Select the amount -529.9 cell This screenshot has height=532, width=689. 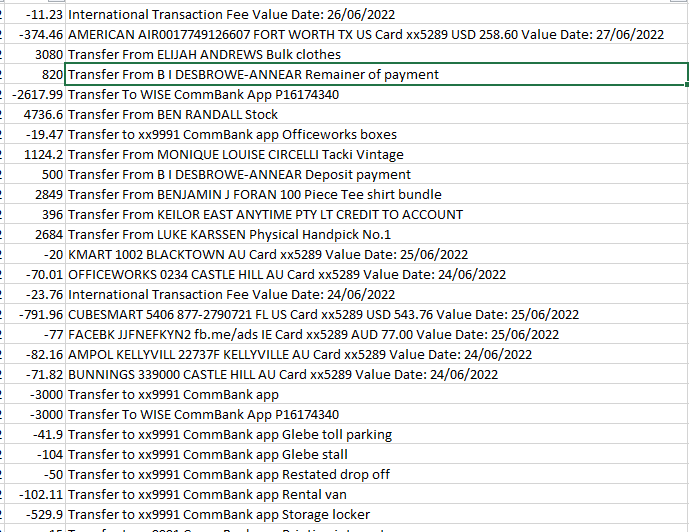[35, 514]
